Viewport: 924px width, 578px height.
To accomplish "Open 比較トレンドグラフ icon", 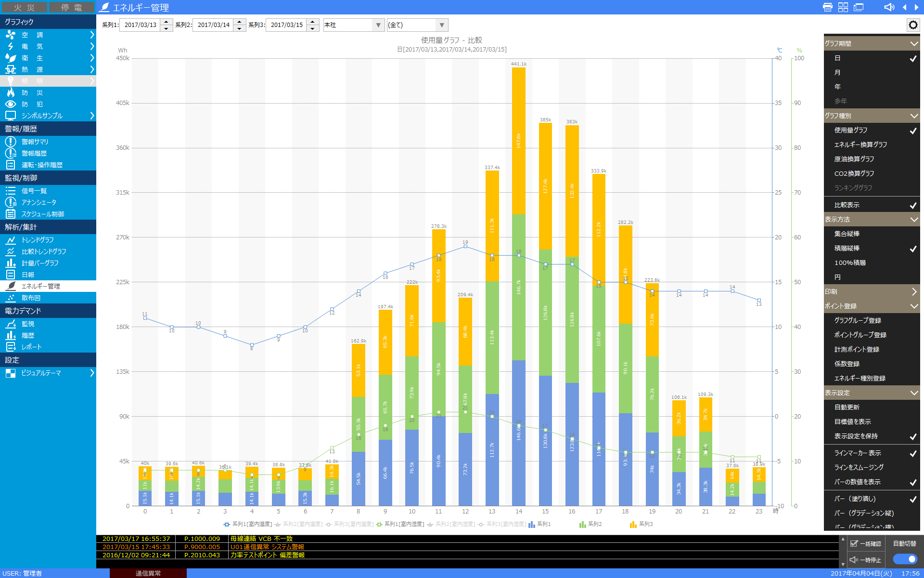I will 11,251.
